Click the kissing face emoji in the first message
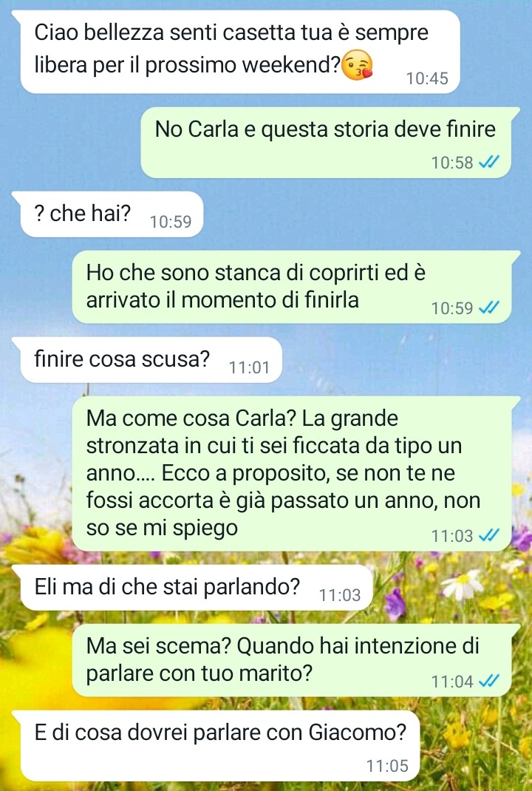Viewport: 532px width, 791px height. click(358, 66)
